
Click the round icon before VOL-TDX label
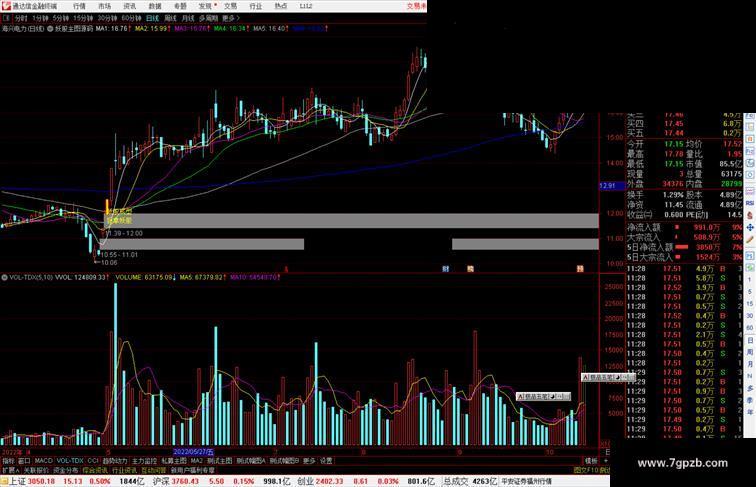pyautogui.click(x=5, y=277)
